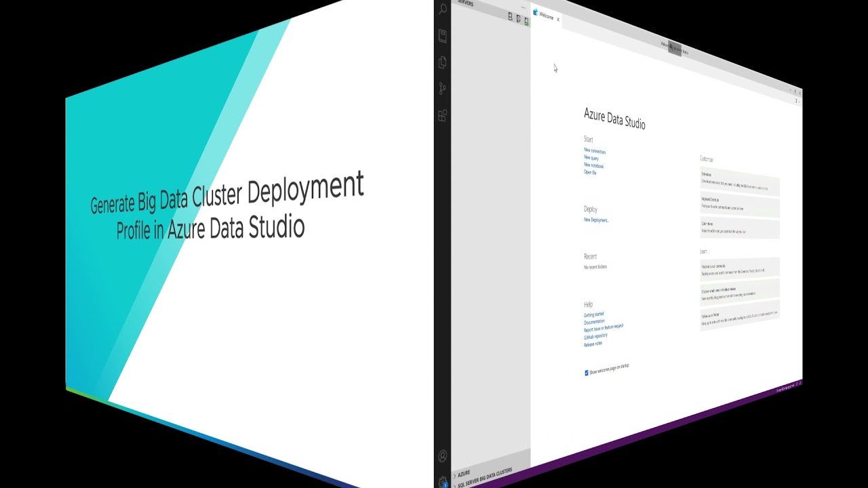Open the Notebooks view in the activity bar

[x=443, y=35]
